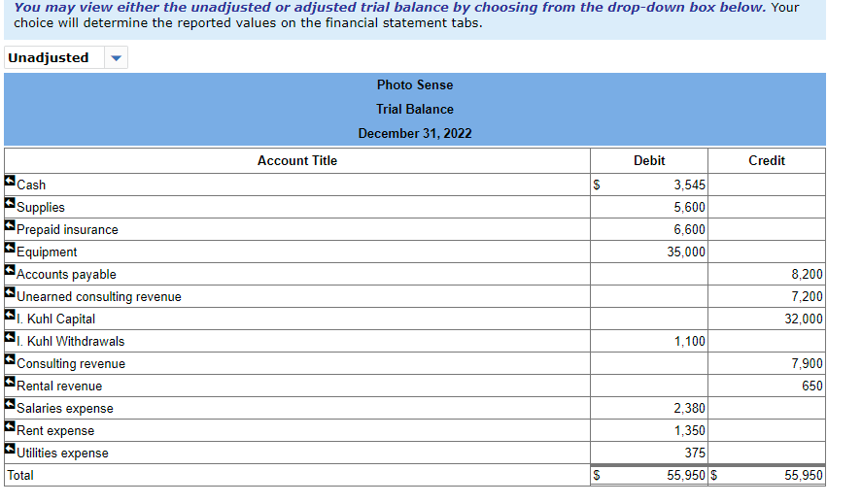Click the arrow icon beside Rental revenue

tap(10, 382)
